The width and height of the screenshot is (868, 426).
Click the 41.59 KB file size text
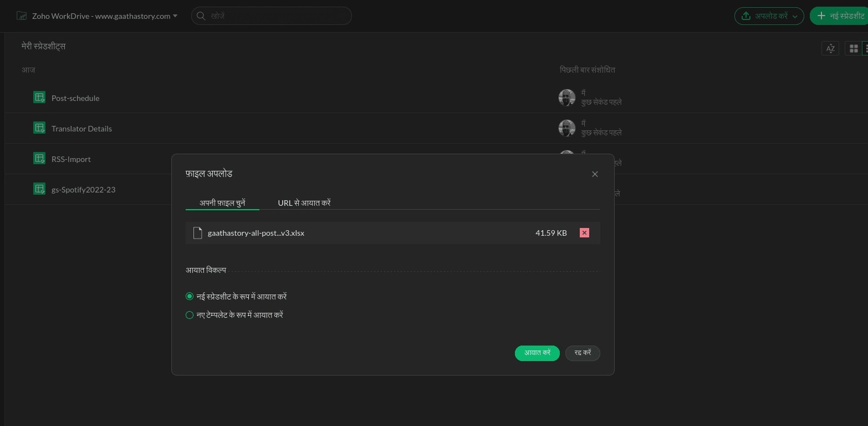551,233
